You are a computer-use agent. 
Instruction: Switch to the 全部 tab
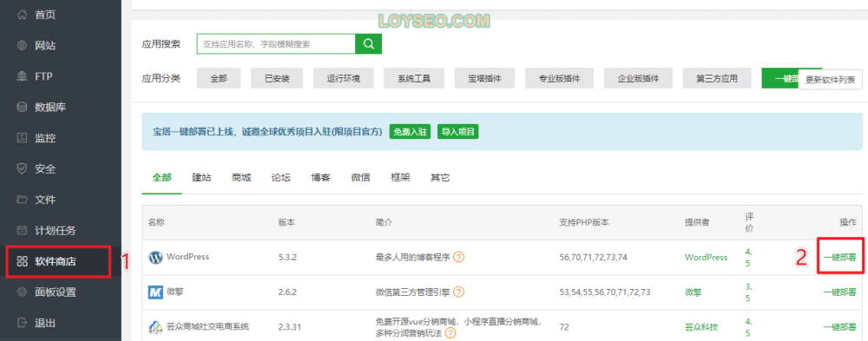click(161, 178)
